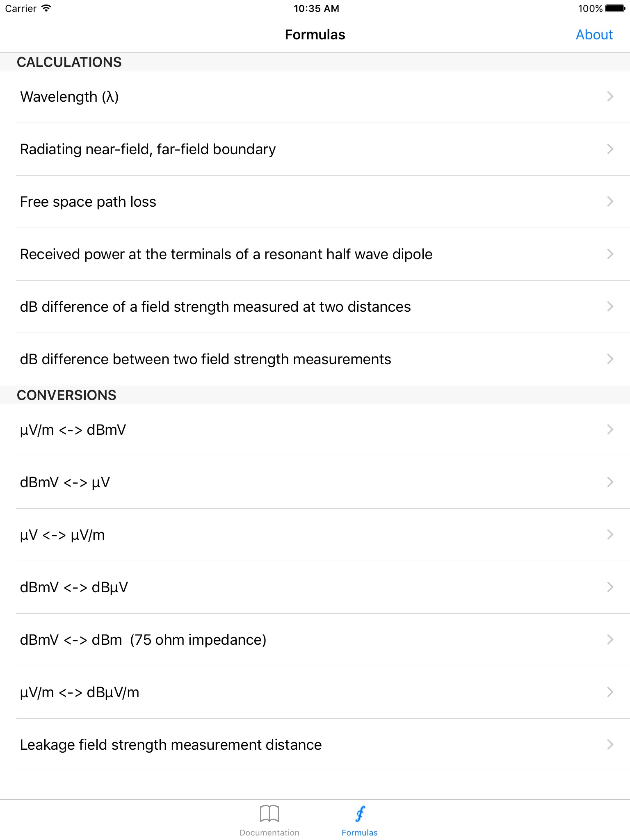
Task: Select dB difference at two distances
Action: point(215,307)
